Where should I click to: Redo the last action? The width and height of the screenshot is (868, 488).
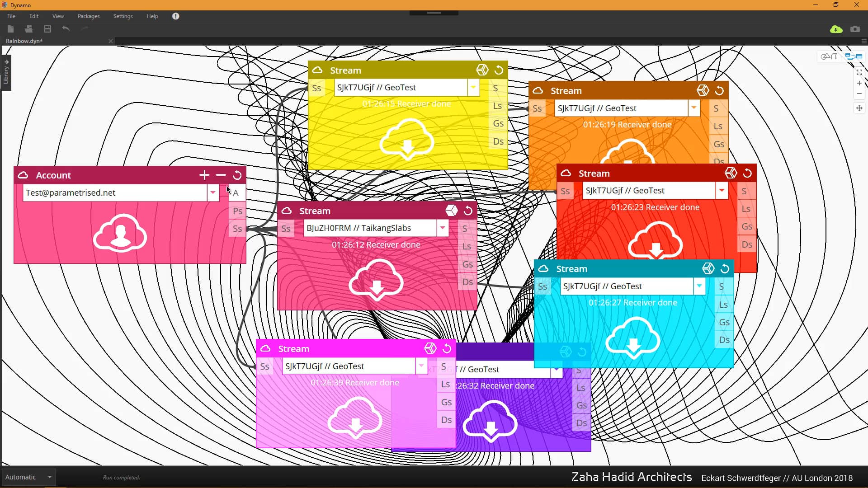pos(84,28)
